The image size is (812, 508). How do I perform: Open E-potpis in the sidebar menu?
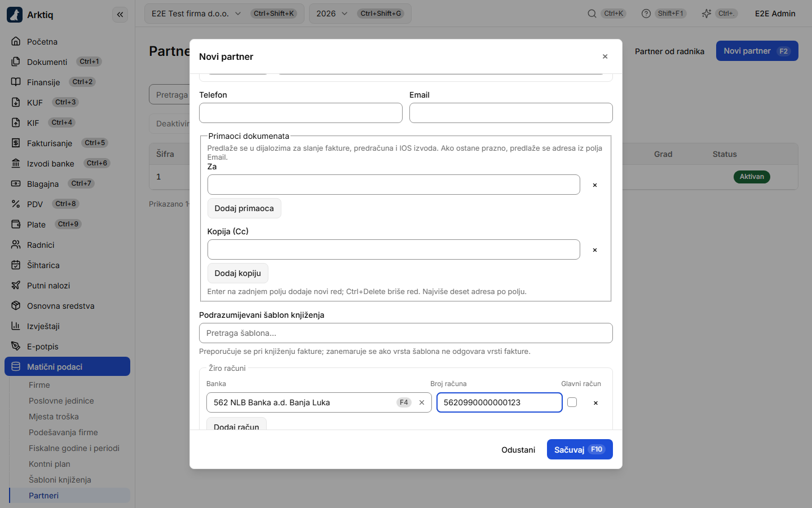(67, 347)
